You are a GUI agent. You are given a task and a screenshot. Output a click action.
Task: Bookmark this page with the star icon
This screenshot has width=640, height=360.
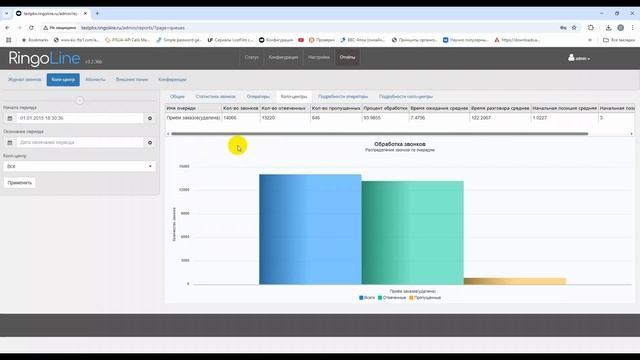pyautogui.click(x=574, y=28)
